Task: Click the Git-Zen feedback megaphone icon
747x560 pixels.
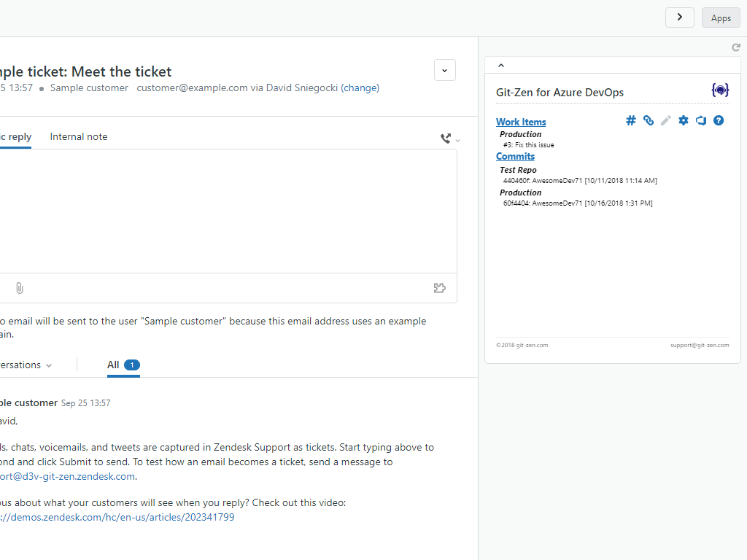Action: [700, 120]
